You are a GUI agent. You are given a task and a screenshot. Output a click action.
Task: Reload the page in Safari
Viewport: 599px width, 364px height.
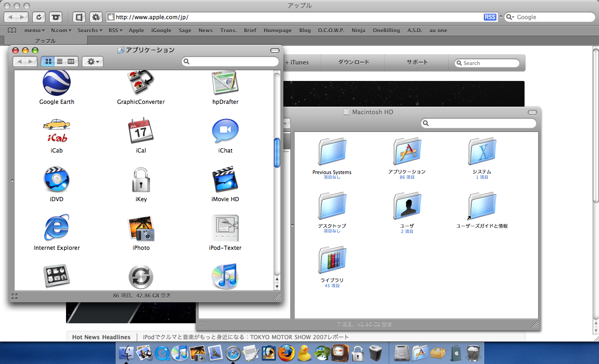click(x=39, y=17)
